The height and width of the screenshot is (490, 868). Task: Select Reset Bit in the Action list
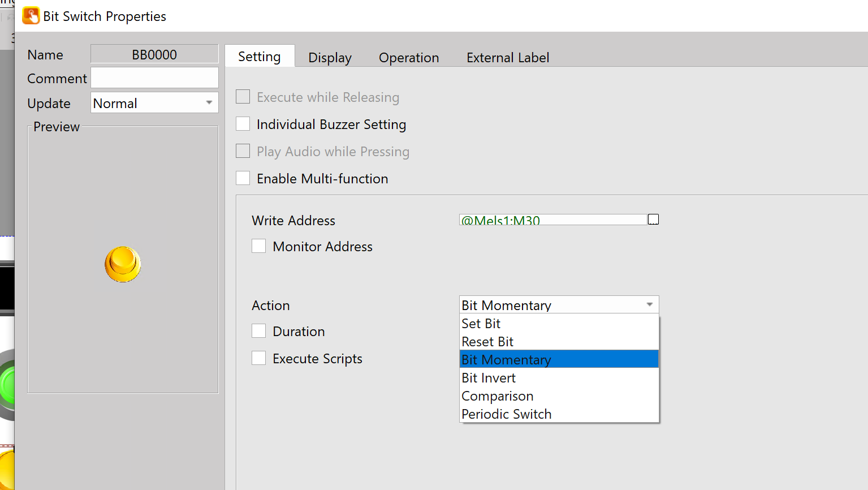[x=487, y=342]
